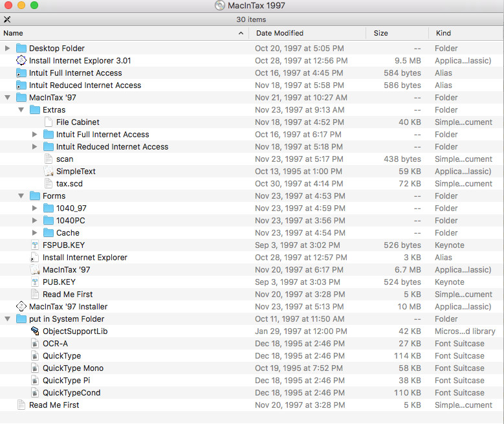Click the 'Micros...d library' kind cell

coord(465,331)
